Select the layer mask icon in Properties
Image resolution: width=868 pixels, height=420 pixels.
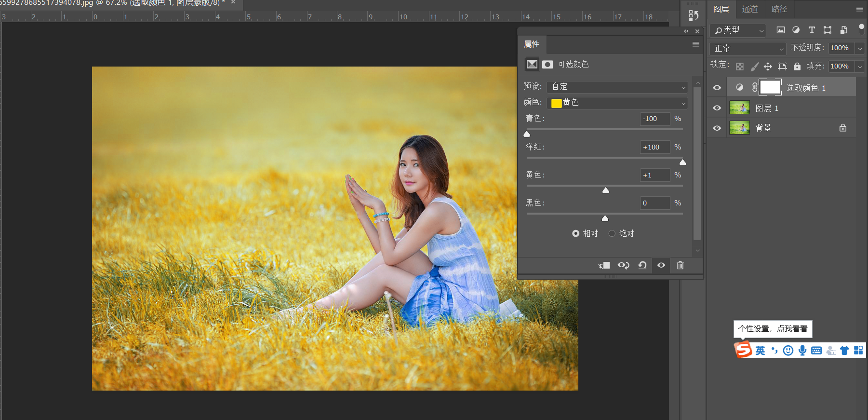[x=548, y=64]
